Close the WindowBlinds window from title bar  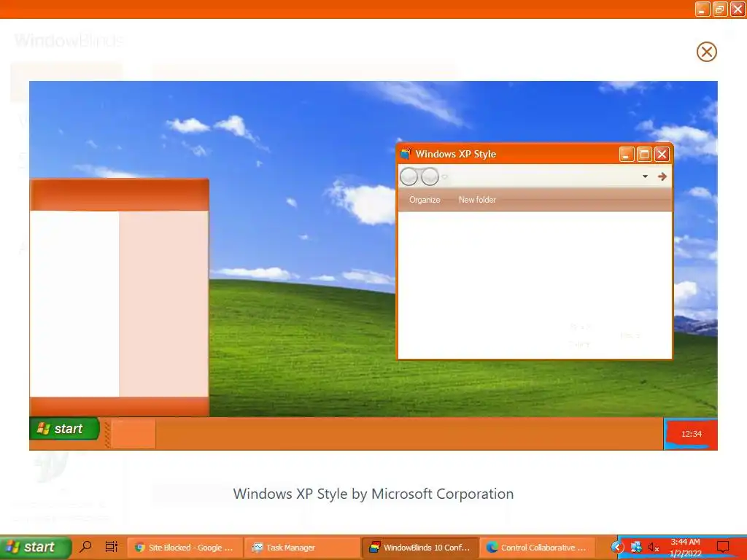[x=738, y=9]
